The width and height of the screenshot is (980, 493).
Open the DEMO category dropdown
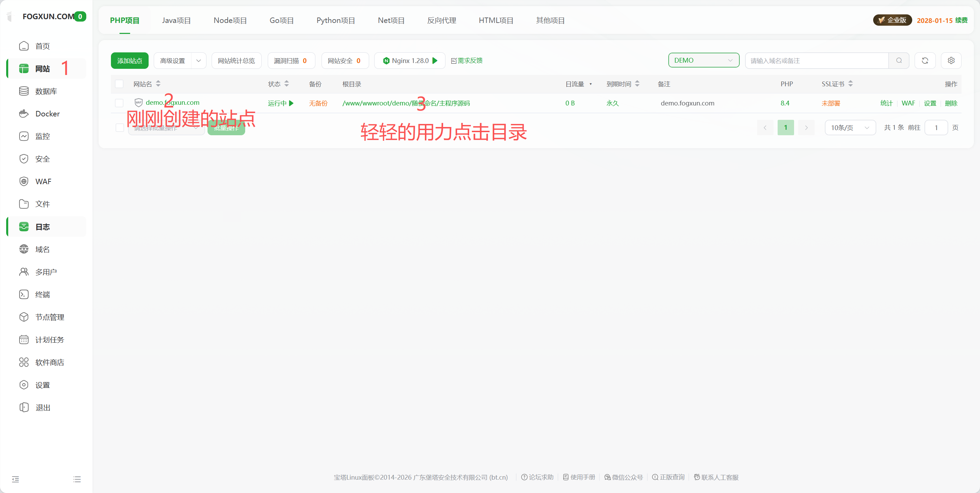pos(703,60)
